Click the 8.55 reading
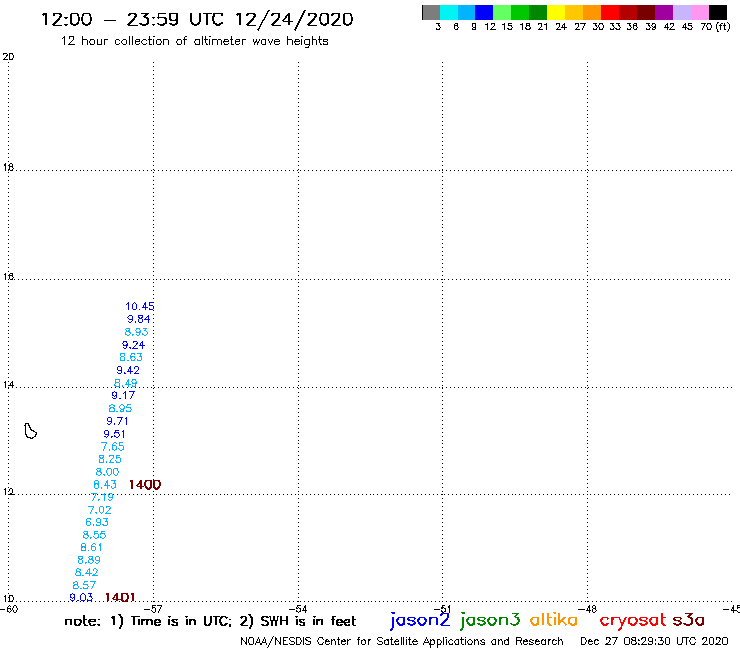The height and width of the screenshot is (650, 740). click(94, 535)
